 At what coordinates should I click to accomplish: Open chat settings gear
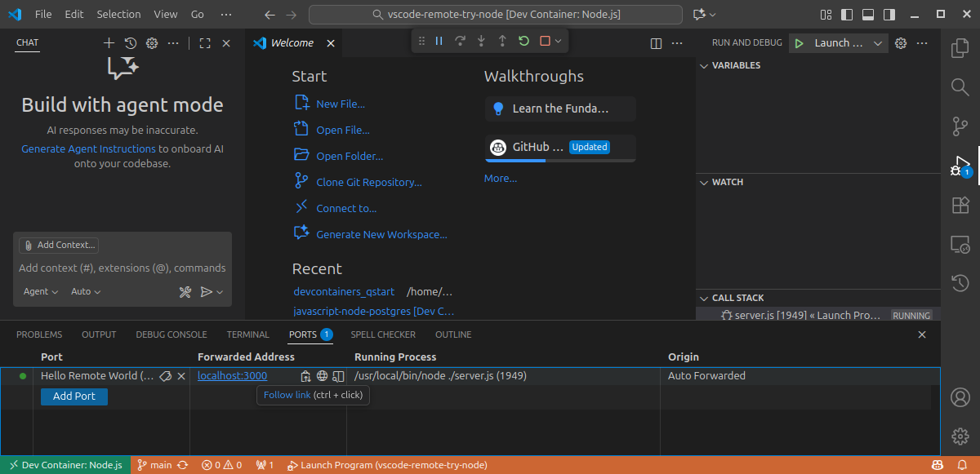click(151, 43)
